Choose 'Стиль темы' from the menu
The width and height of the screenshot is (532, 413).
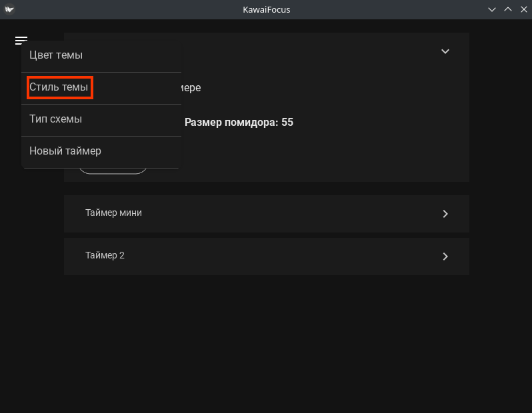click(x=59, y=87)
